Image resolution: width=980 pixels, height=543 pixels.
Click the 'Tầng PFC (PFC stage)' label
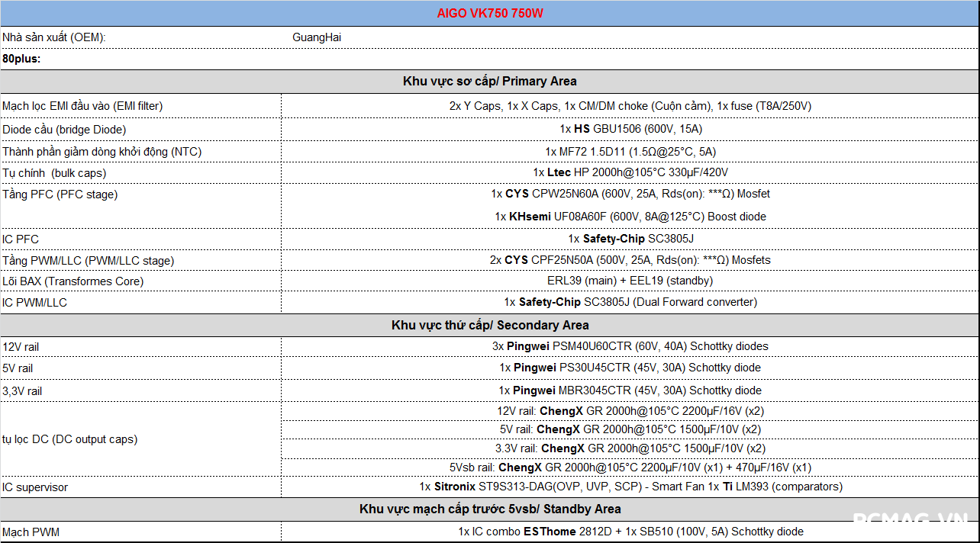tap(60, 194)
